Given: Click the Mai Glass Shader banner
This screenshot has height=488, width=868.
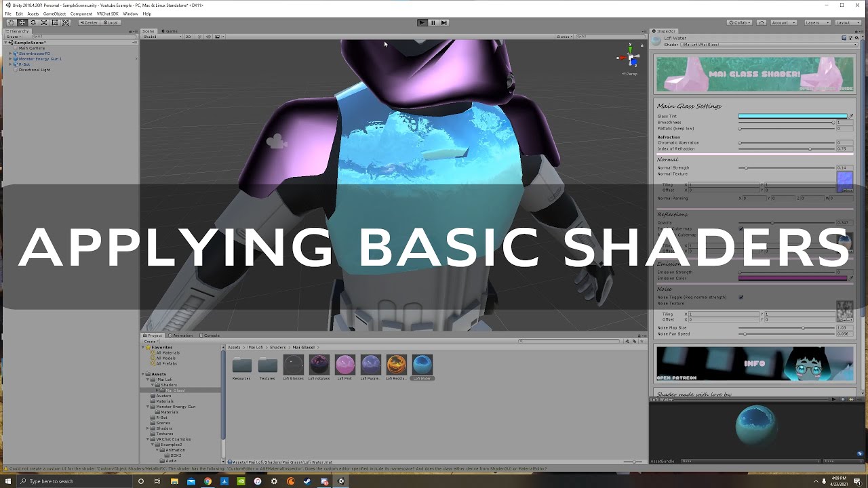Looking at the screenshot, I should (x=755, y=74).
